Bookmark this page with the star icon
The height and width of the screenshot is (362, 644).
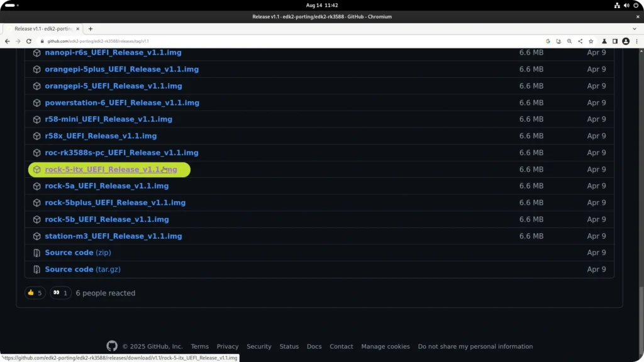(x=591, y=41)
